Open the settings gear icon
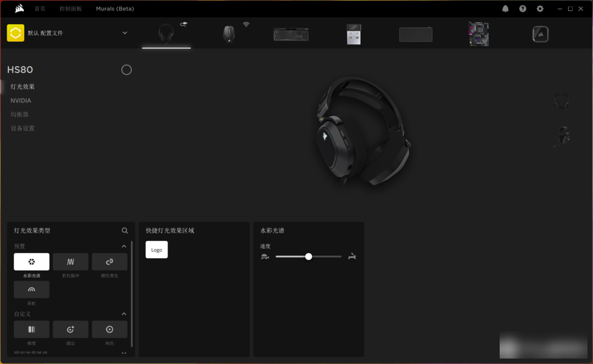The height and width of the screenshot is (364, 593). click(540, 9)
